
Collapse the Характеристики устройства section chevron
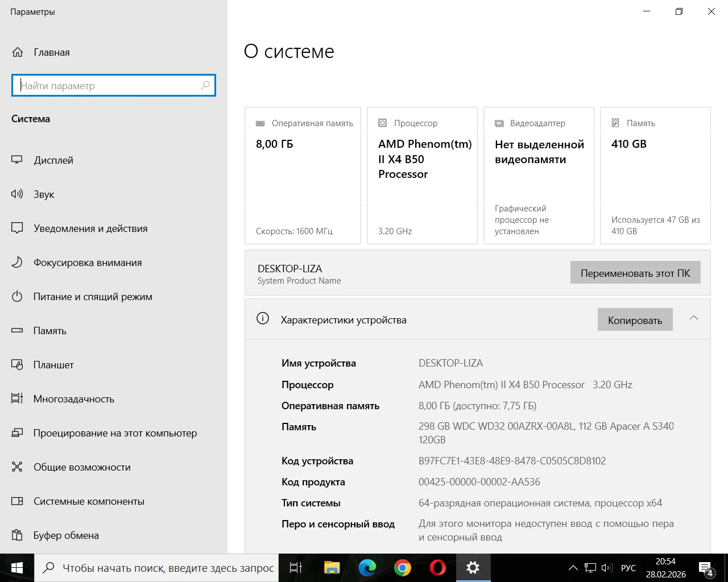(693, 318)
